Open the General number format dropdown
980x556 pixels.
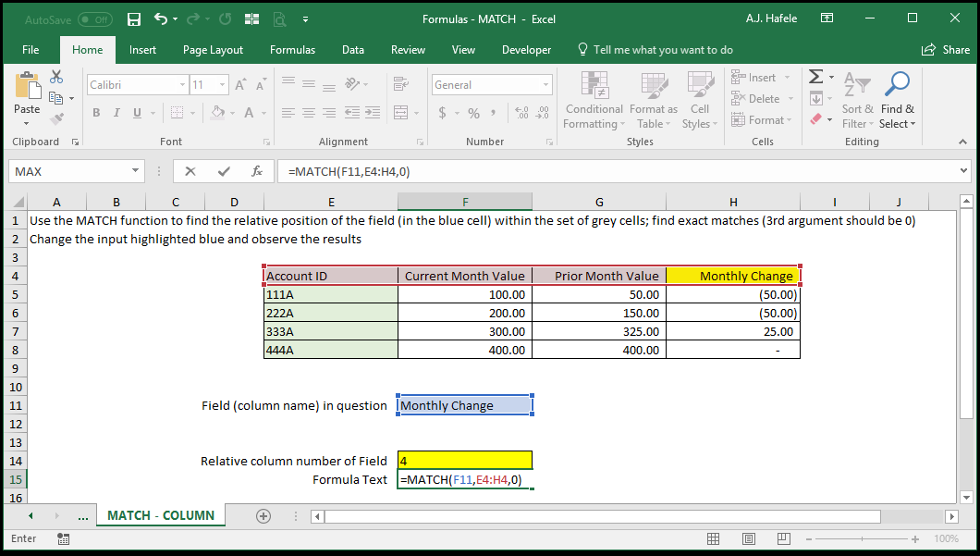click(545, 85)
